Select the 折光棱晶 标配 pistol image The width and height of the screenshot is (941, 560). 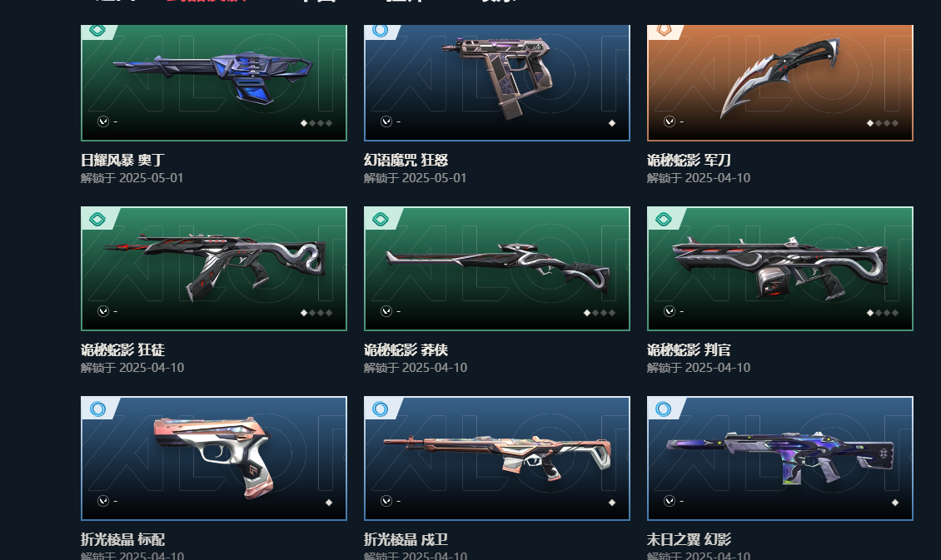pyautogui.click(x=214, y=457)
